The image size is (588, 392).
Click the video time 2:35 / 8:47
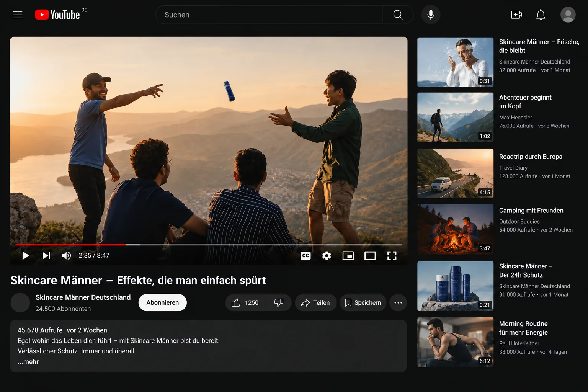click(94, 255)
